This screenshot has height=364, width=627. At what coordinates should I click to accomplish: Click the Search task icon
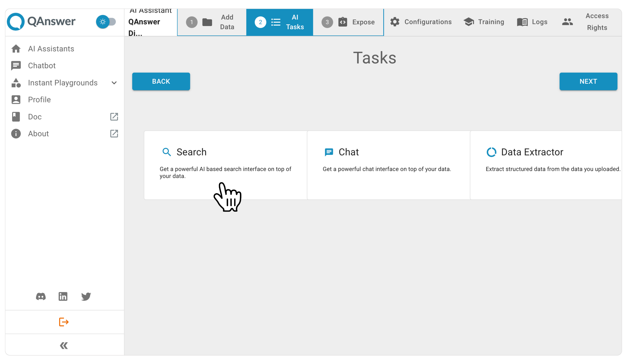(x=166, y=152)
